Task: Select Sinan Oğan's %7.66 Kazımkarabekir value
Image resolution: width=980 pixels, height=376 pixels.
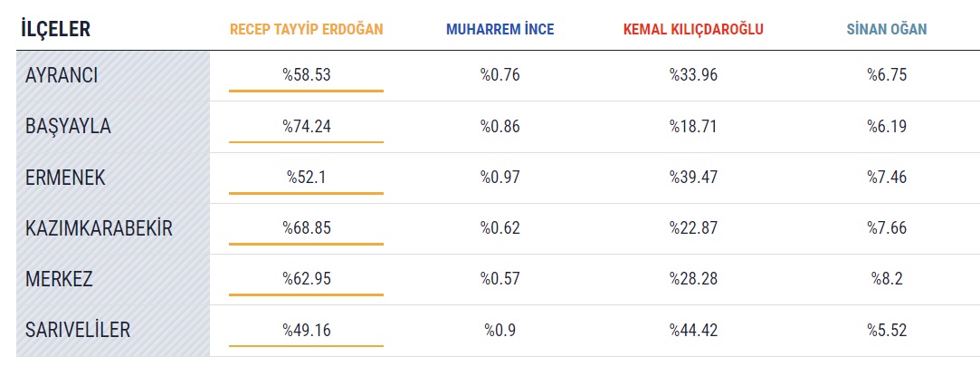Action: coord(886,228)
